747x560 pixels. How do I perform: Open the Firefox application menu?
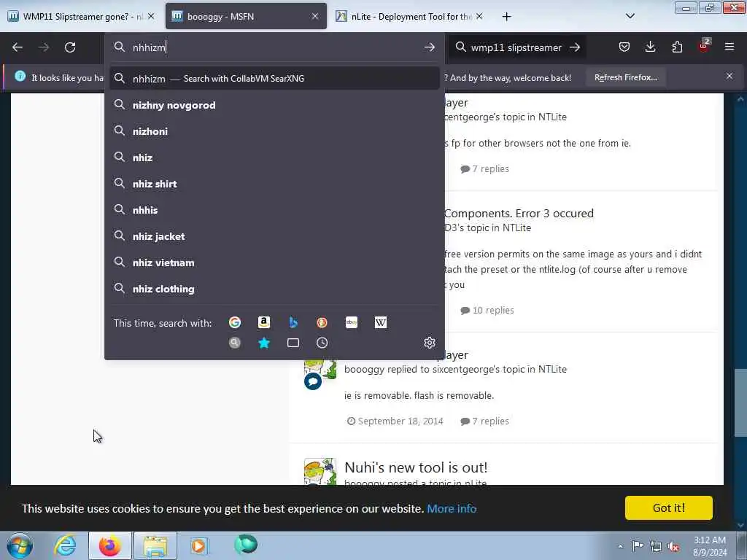click(x=729, y=47)
